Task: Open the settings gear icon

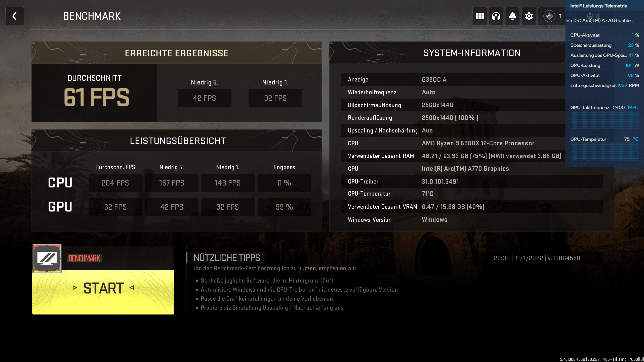Action: [529, 16]
